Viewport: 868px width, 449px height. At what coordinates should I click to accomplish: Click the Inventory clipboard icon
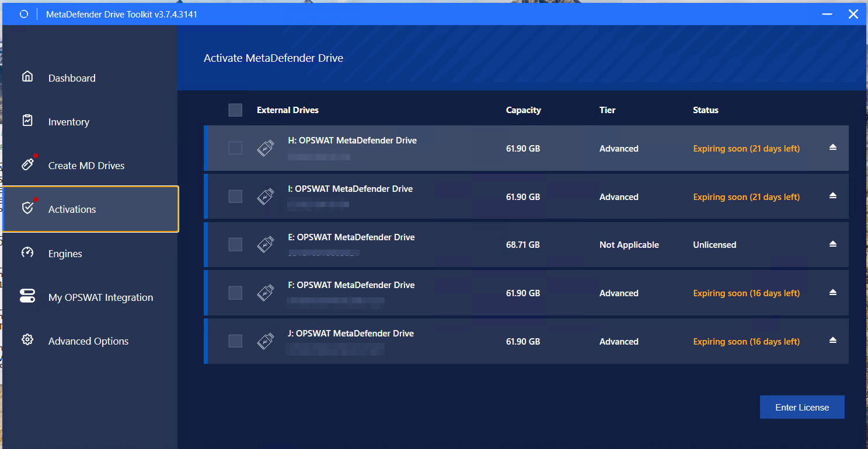(27, 120)
